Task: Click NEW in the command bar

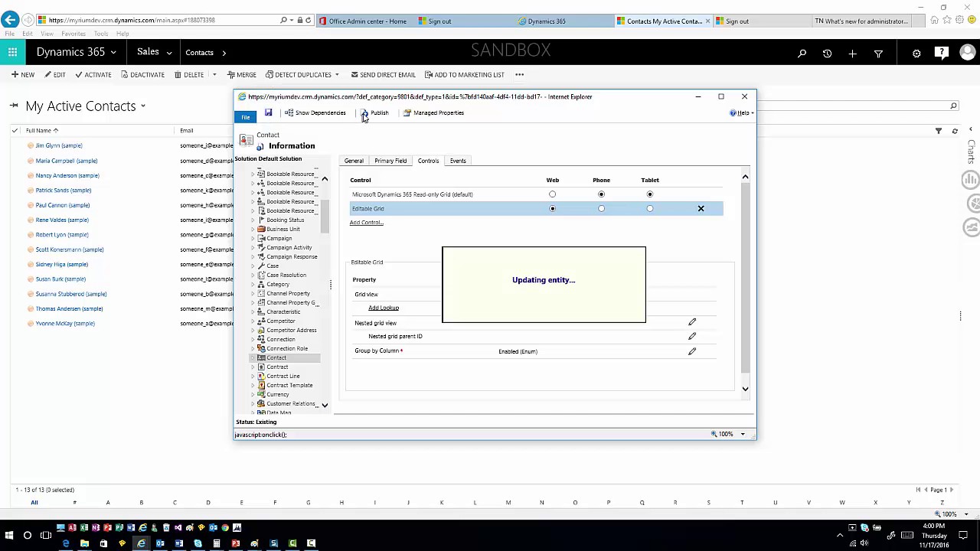Action: pyautogui.click(x=23, y=75)
